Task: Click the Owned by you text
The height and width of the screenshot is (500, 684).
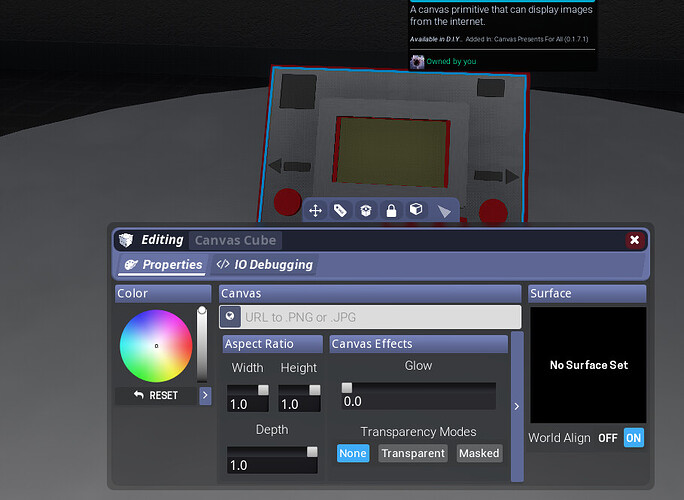Action: pos(451,62)
